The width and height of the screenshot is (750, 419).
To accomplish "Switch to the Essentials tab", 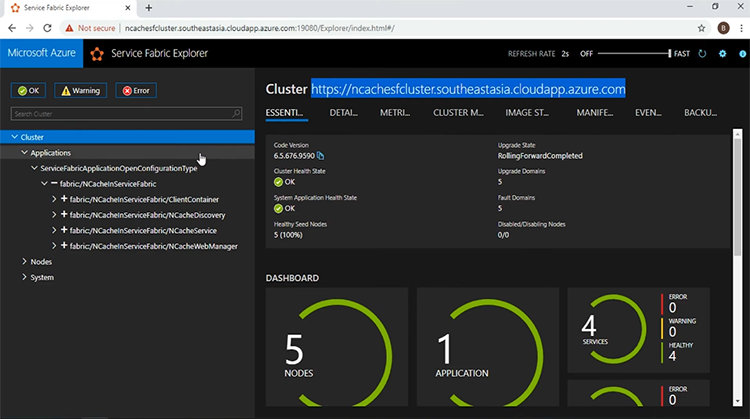I will (x=285, y=113).
